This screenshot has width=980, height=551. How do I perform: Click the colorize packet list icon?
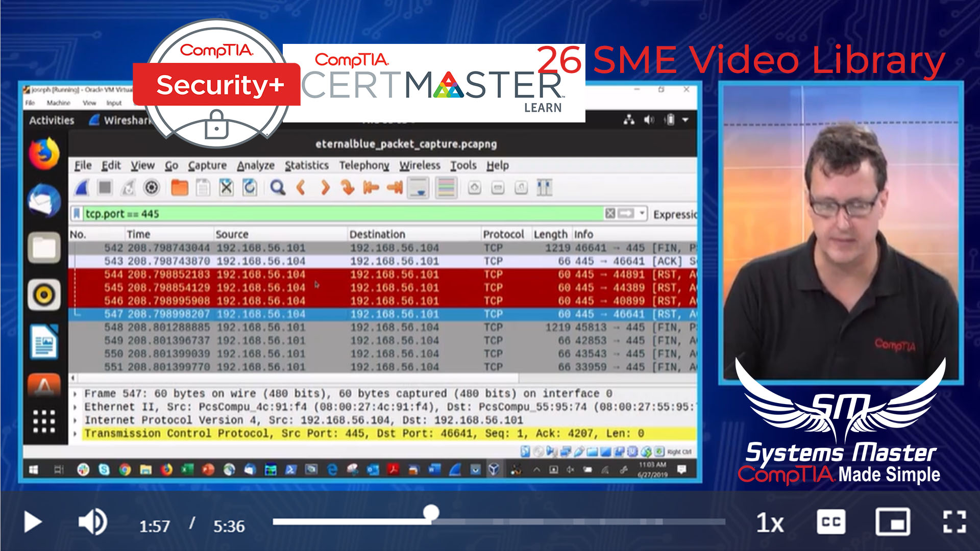pos(446,188)
